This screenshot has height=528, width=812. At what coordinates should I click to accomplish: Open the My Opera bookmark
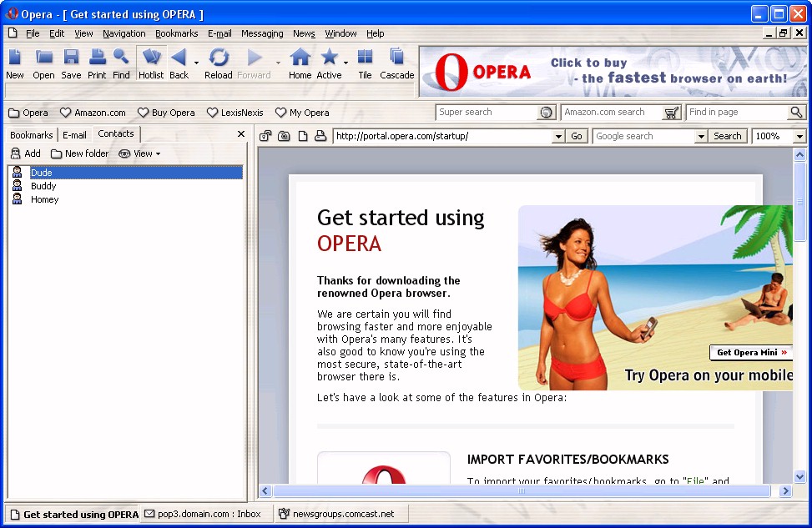pyautogui.click(x=302, y=113)
